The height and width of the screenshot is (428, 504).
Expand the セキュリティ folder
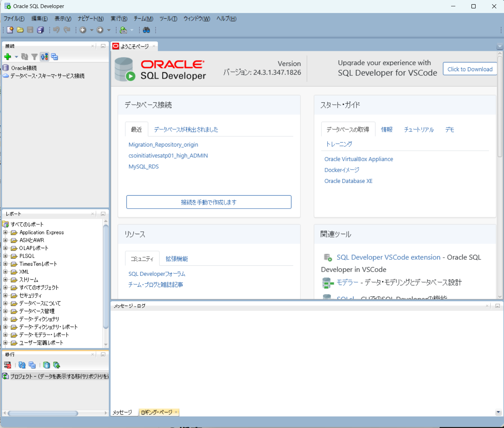click(x=5, y=295)
